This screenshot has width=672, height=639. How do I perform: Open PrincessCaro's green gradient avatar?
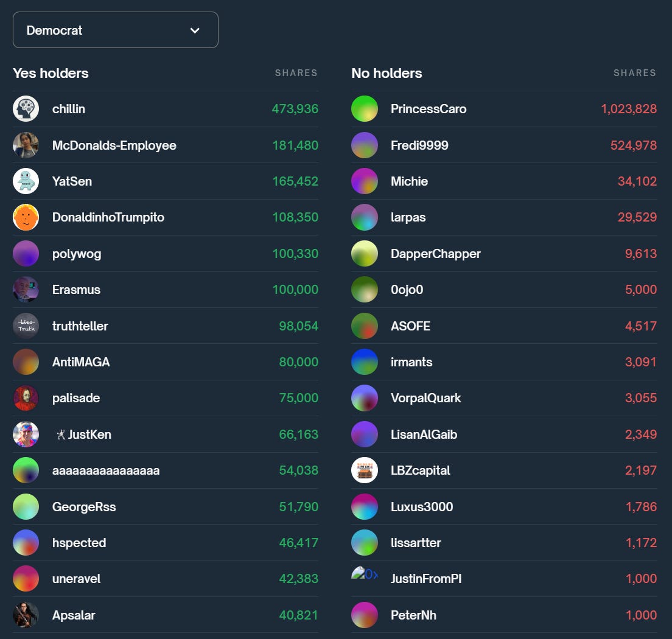pos(364,108)
